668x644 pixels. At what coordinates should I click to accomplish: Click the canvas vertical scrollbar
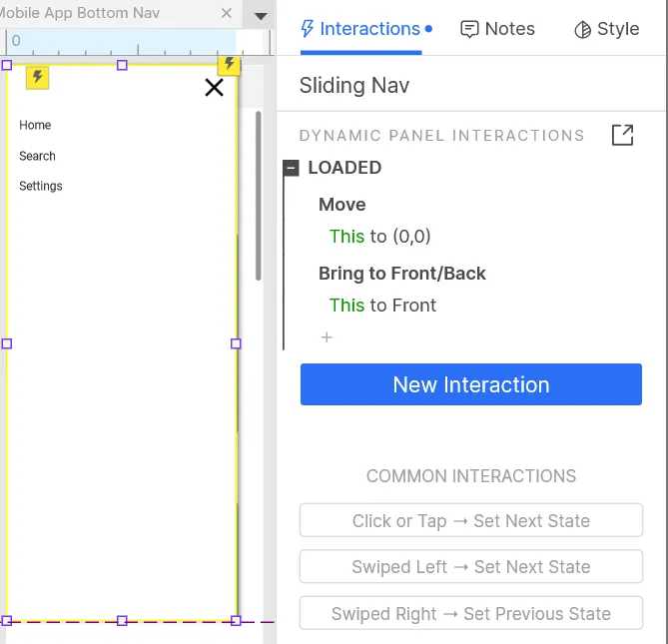click(260, 195)
